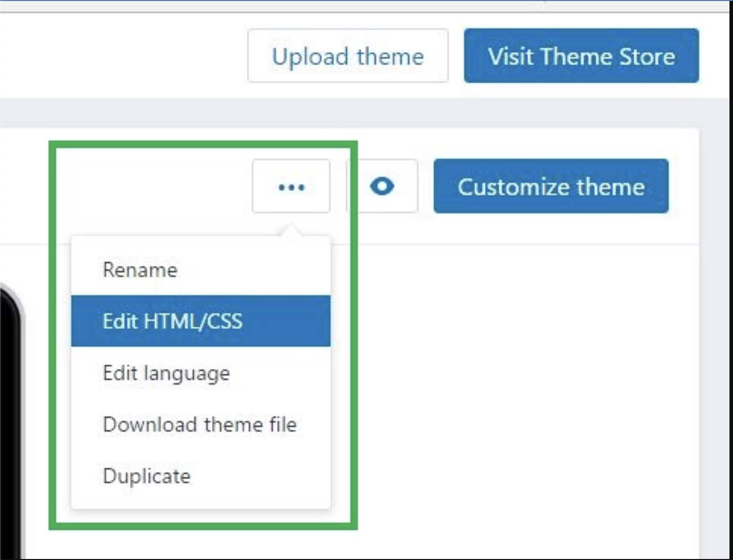
Task: Select Download theme file
Action: [200, 425]
